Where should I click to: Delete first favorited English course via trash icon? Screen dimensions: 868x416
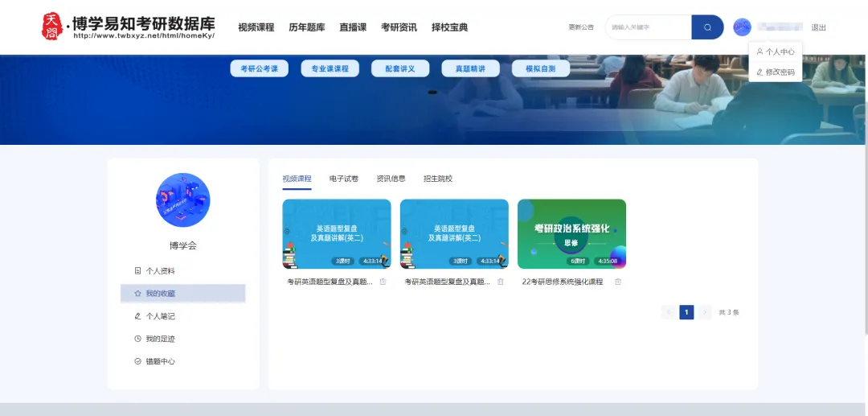point(383,282)
